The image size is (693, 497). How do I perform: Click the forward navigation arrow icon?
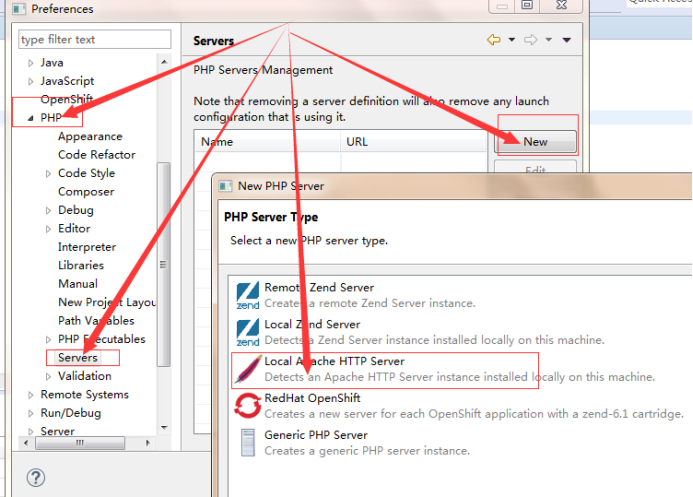(530, 40)
